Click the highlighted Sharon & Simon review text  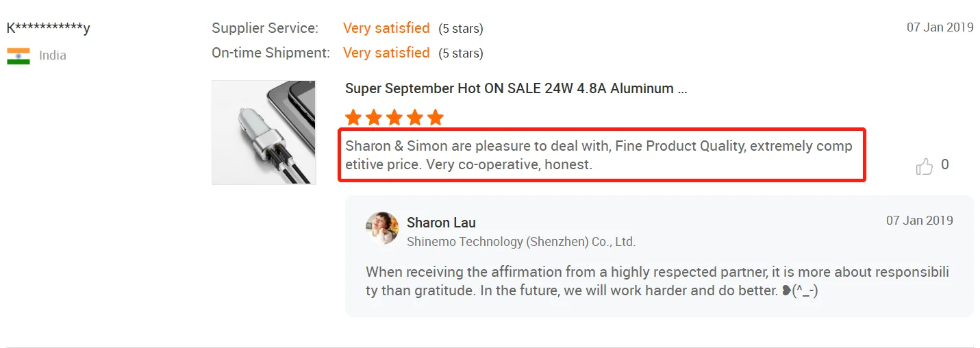(x=599, y=155)
